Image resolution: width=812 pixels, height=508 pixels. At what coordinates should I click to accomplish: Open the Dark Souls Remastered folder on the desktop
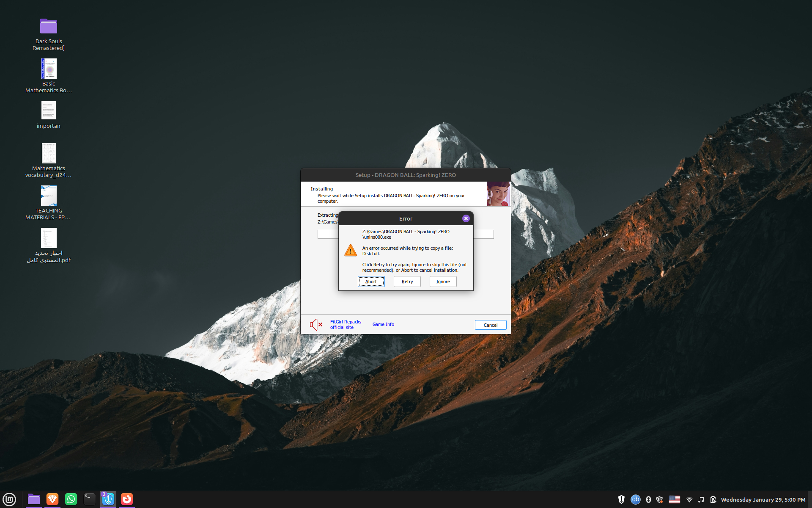49,27
